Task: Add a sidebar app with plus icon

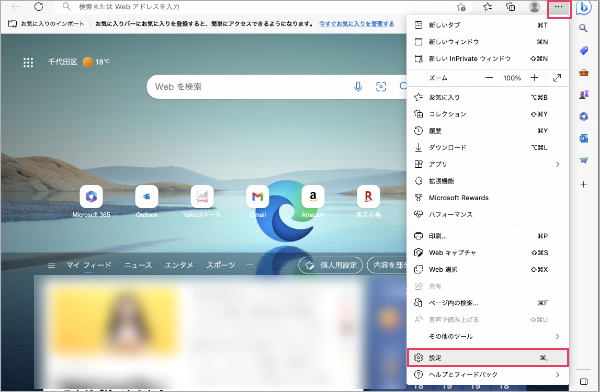Action: (x=584, y=185)
